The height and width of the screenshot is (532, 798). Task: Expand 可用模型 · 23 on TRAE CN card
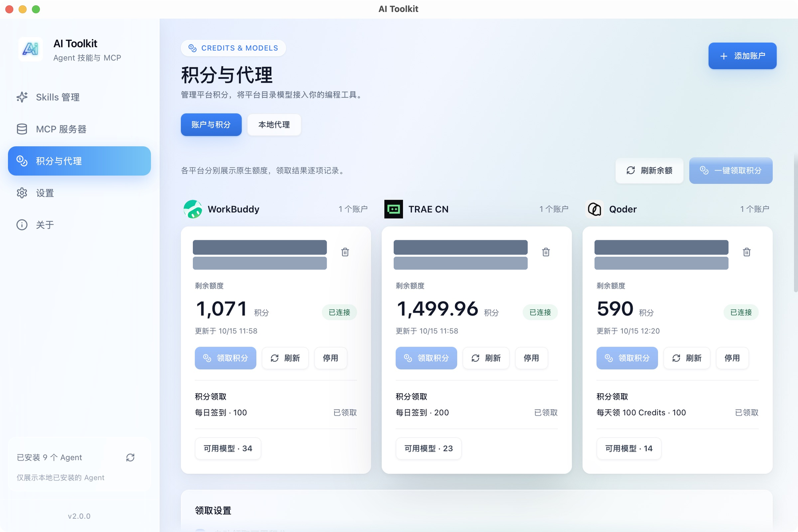(429, 449)
